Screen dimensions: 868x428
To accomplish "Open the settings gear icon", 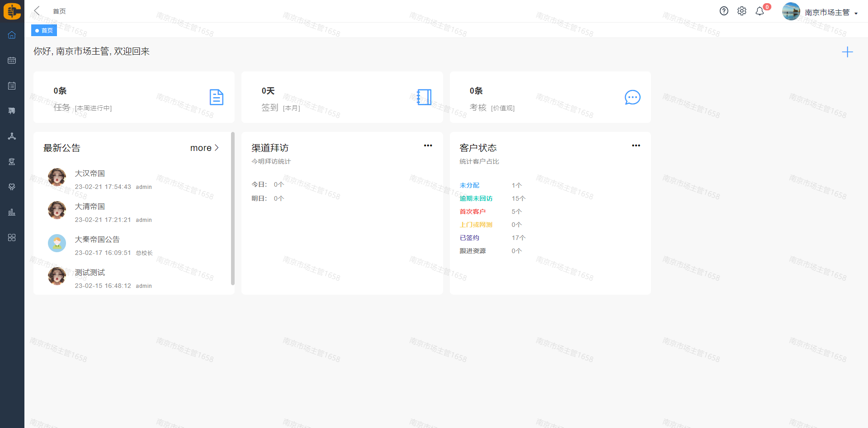I will click(742, 11).
